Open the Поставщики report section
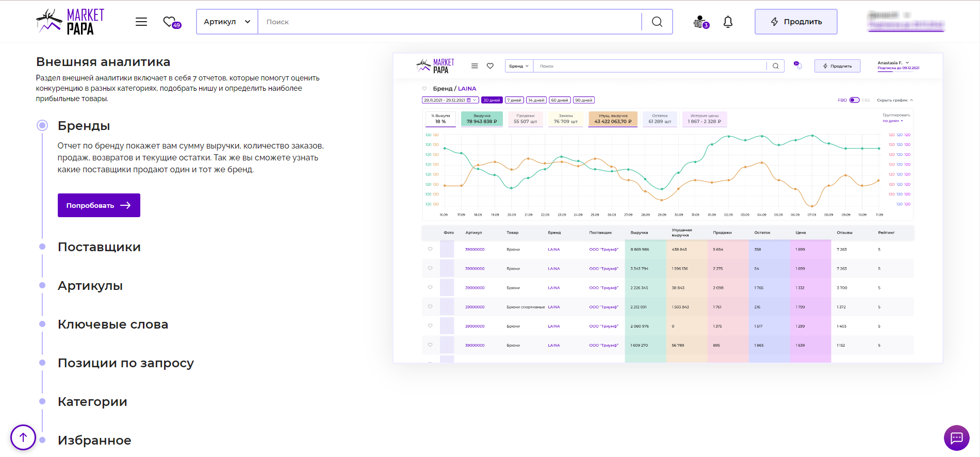 click(99, 247)
